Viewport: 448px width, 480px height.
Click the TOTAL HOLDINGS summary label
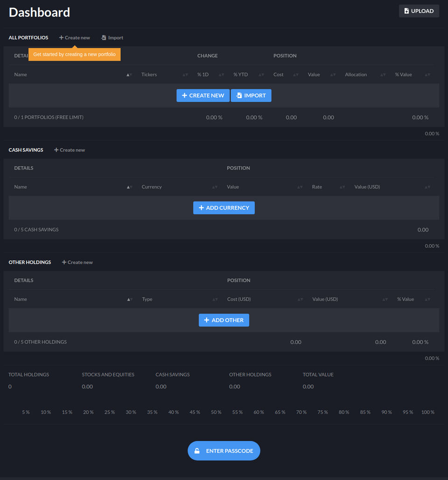tap(28, 374)
